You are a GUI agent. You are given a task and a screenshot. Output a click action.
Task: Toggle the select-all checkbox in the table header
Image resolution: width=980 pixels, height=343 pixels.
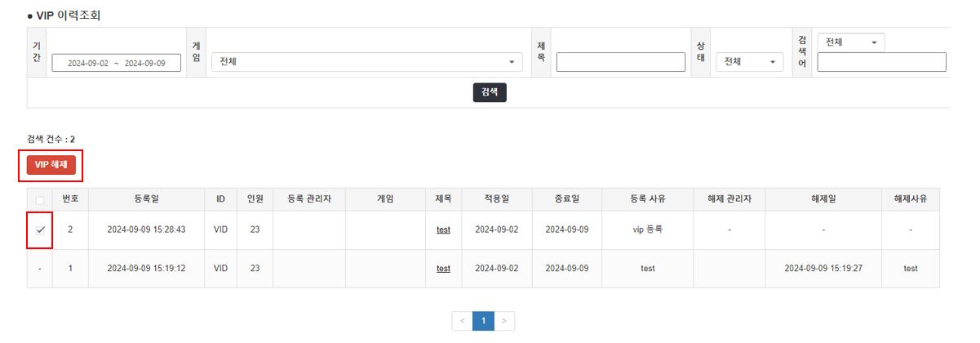click(40, 199)
